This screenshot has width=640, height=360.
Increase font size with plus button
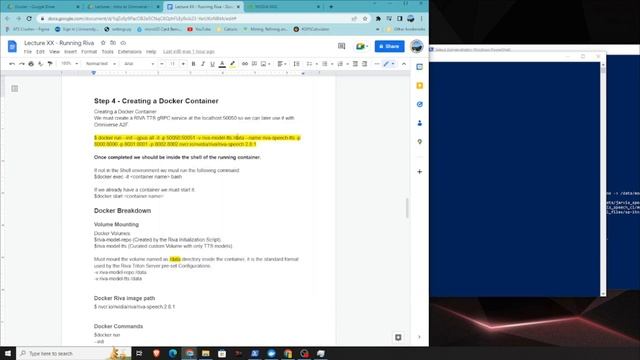[183, 64]
